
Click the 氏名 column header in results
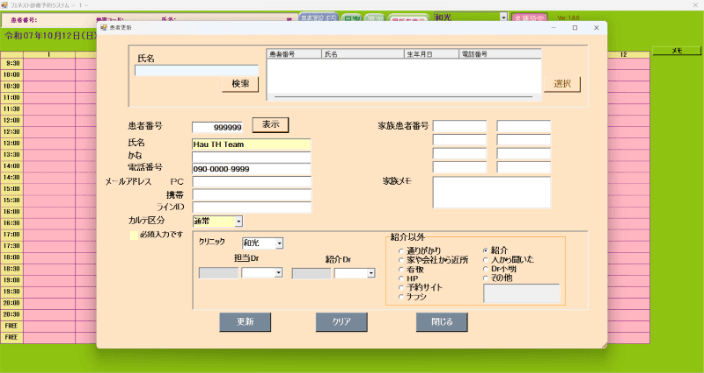click(363, 54)
